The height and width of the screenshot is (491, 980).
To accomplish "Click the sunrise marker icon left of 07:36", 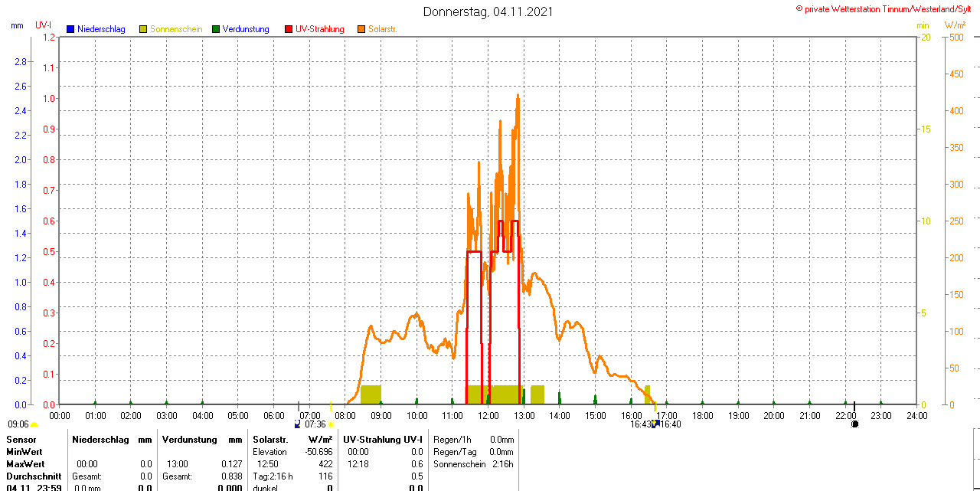I will pos(298,424).
